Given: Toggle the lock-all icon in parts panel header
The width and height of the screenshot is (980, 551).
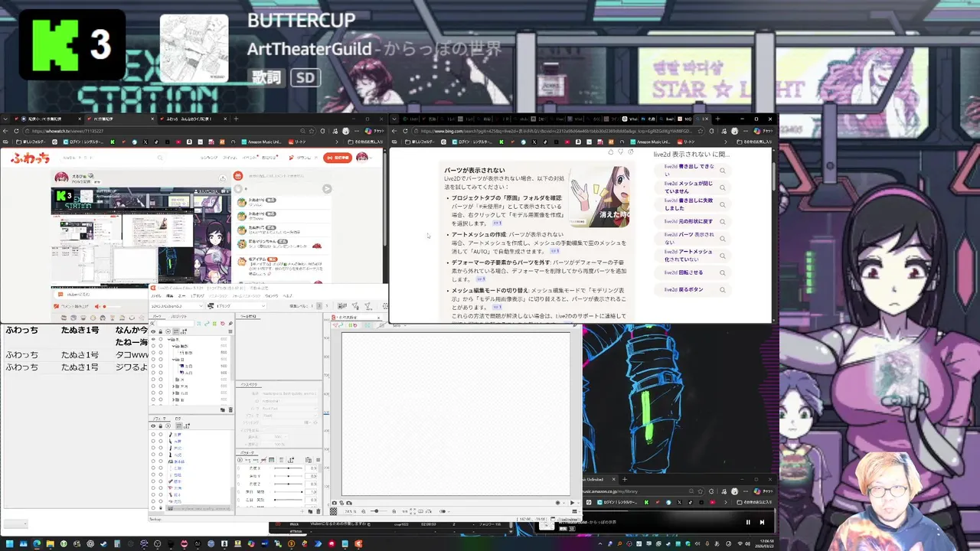Looking at the screenshot, I should click(161, 332).
